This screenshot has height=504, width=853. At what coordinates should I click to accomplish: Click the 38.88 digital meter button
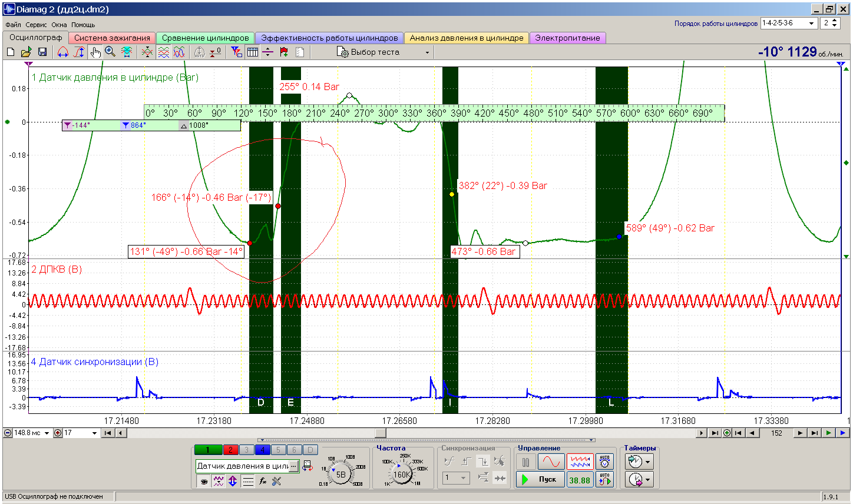point(580,480)
